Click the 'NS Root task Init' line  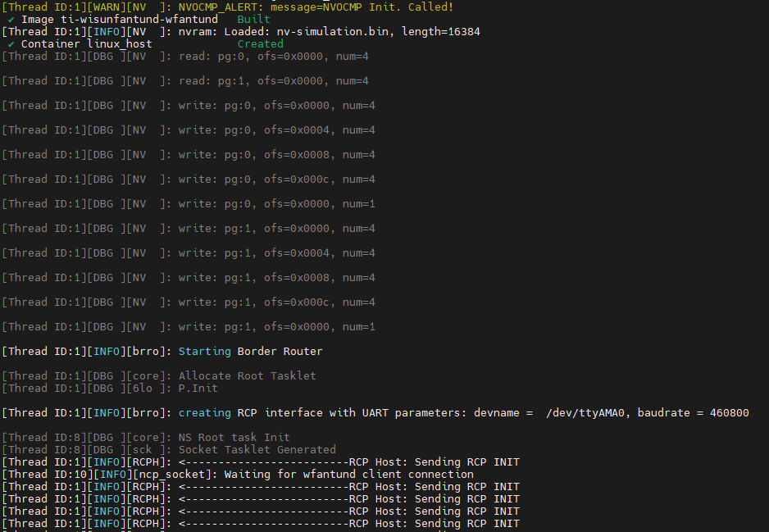(234, 437)
